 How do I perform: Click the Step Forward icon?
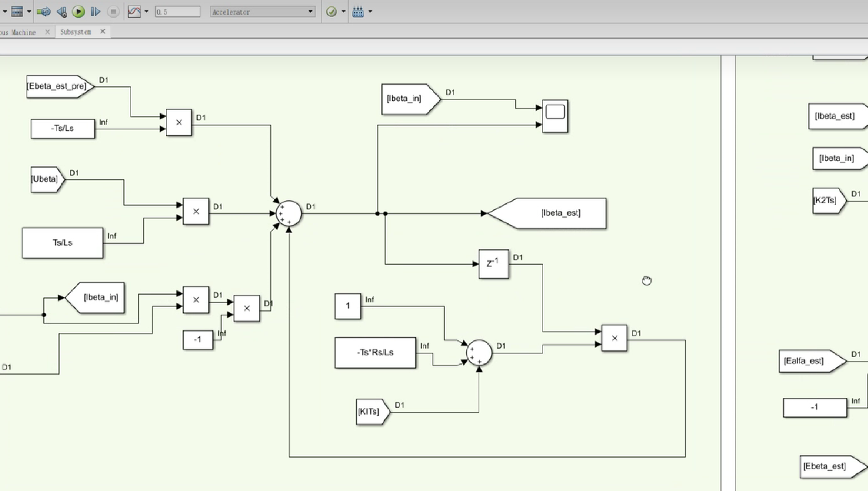pos(95,12)
